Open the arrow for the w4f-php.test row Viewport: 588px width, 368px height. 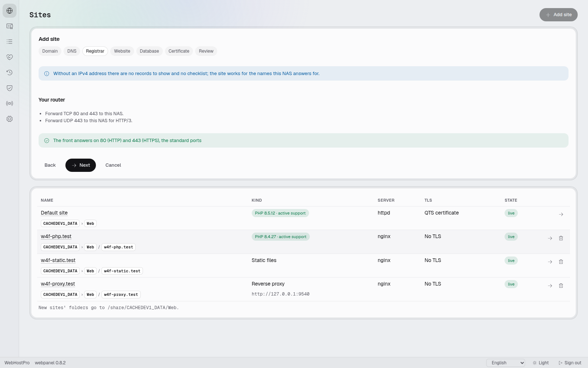click(550, 238)
